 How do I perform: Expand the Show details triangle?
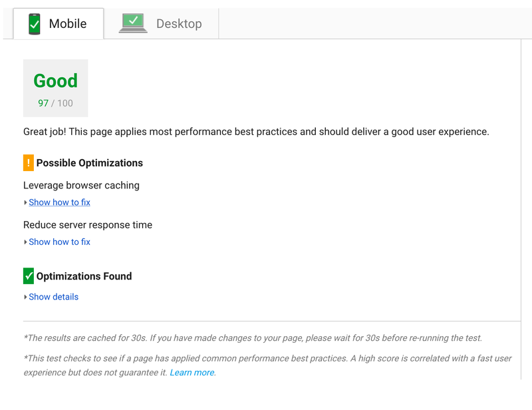pos(25,298)
